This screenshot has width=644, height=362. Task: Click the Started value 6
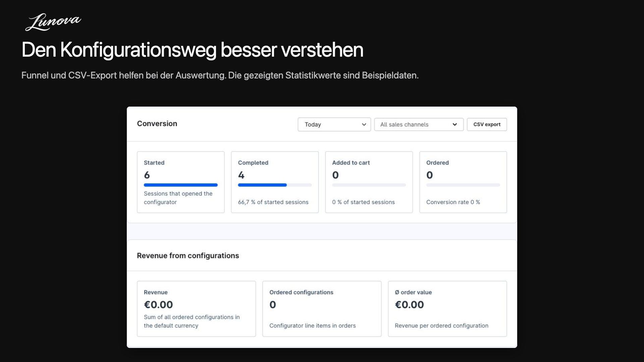(x=147, y=175)
